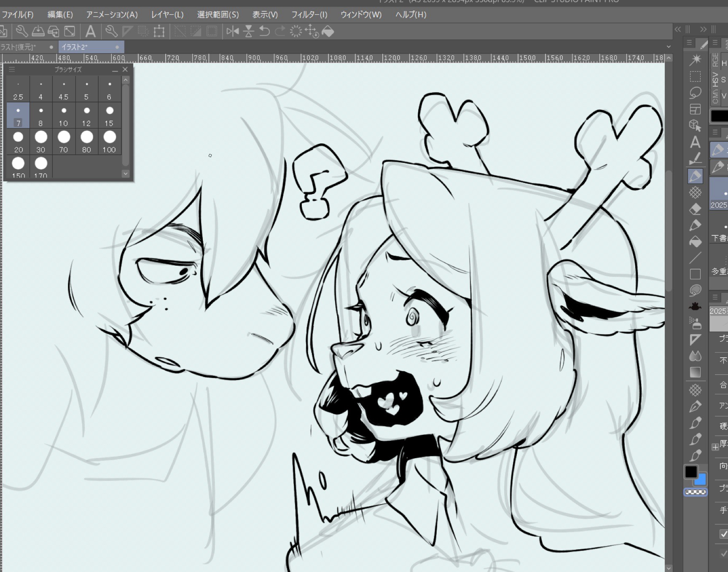Click the black current color bar in color panel
This screenshot has width=728, height=572.
[719, 116]
